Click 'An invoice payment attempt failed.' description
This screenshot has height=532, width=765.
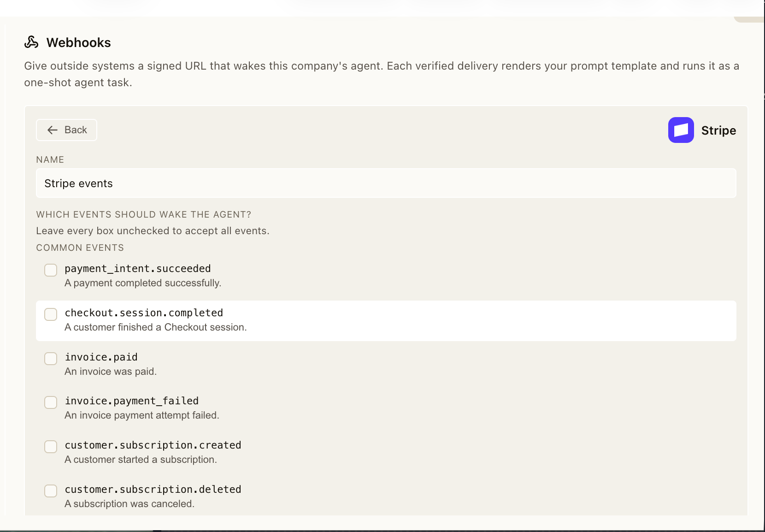pos(142,415)
